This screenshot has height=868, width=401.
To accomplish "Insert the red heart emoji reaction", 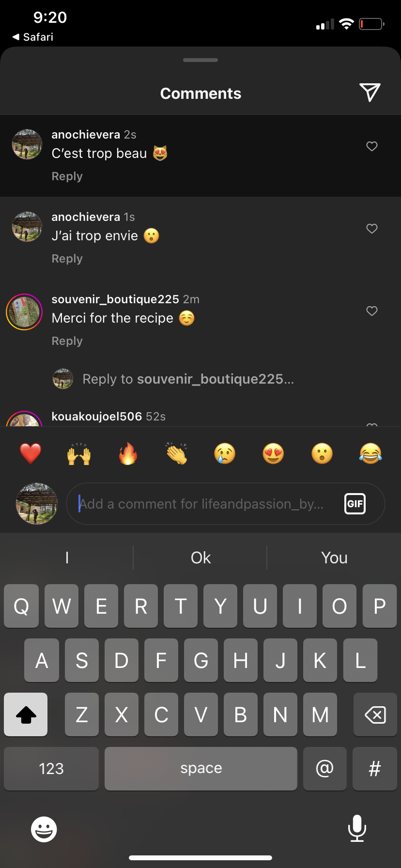I will point(31,454).
